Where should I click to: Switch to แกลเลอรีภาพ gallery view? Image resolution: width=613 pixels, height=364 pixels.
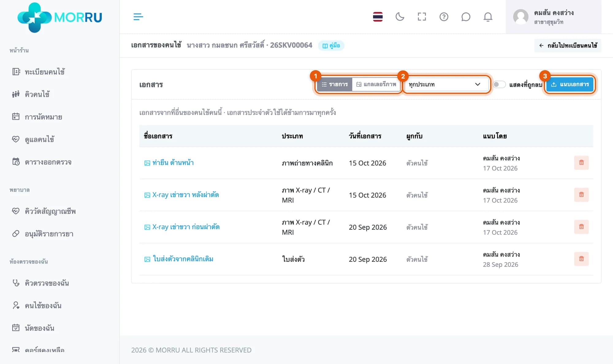(x=376, y=84)
